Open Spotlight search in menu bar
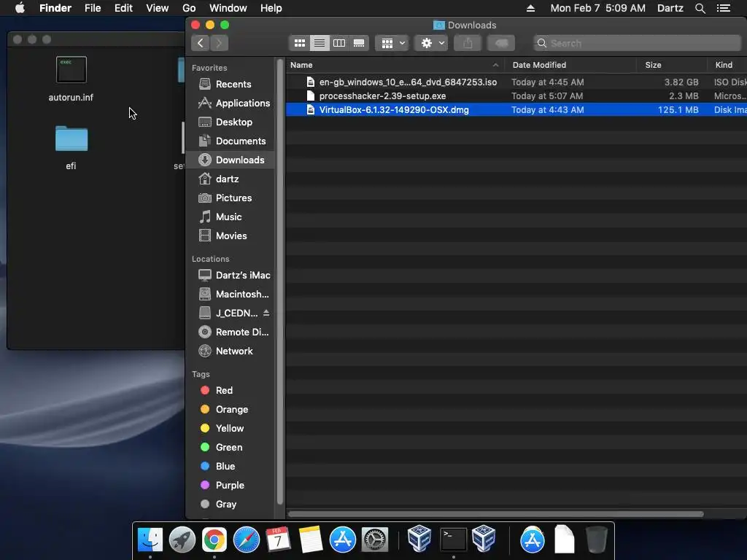Image resolution: width=747 pixels, height=560 pixels. [700, 8]
